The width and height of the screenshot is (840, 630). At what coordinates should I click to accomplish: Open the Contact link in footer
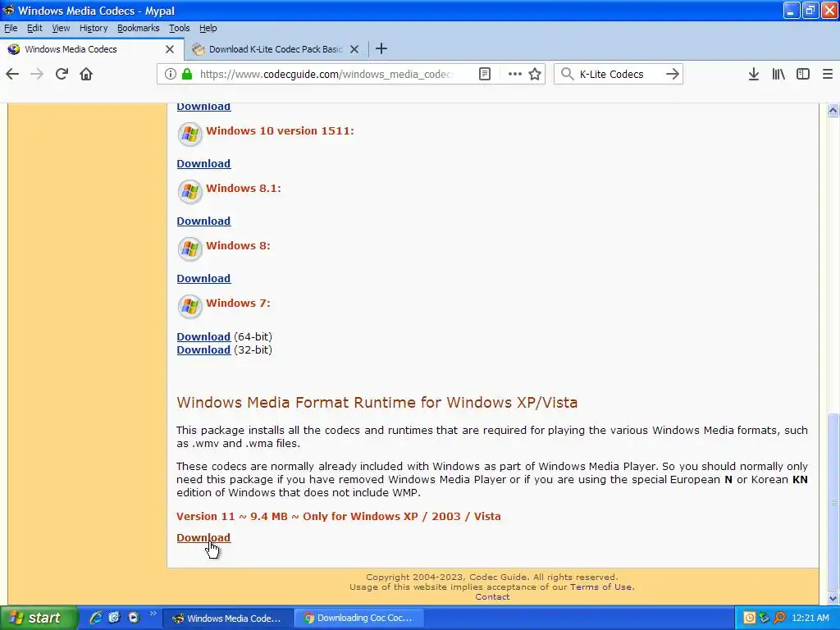(x=492, y=597)
